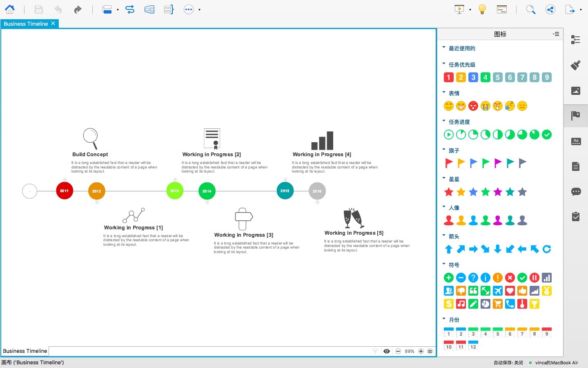588x368 pixels.
Task: Click the share icon in the toolbar
Action: tap(550, 9)
